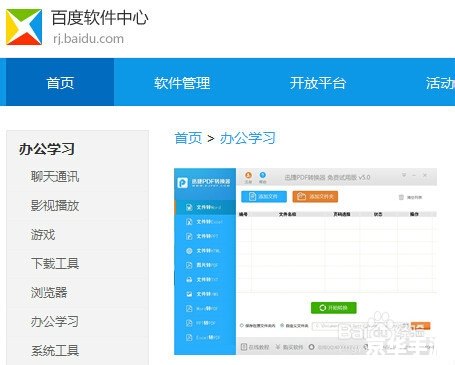
Task: Click the 文件名称 column header
Action: coord(287,214)
